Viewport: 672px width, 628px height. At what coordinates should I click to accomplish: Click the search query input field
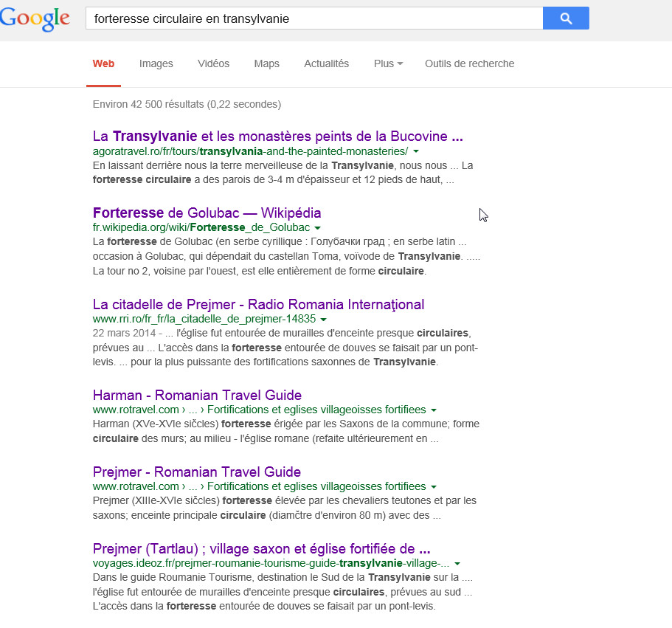314,18
